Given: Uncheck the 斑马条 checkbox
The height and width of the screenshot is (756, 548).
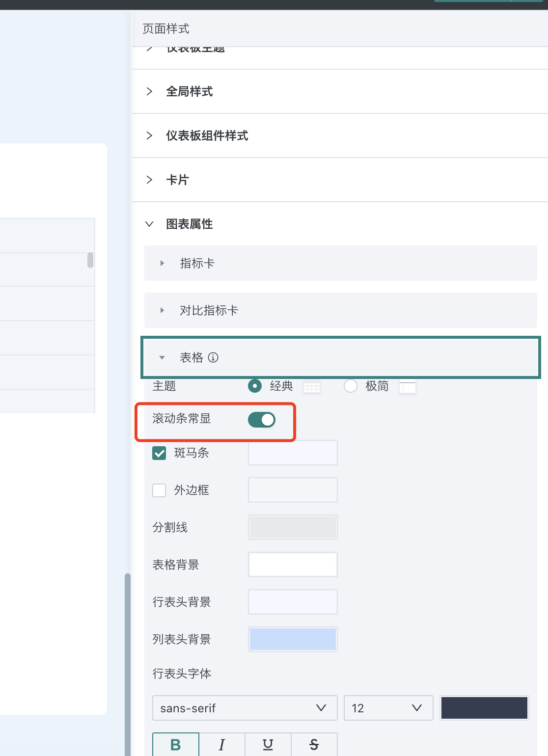Looking at the screenshot, I should pyautogui.click(x=159, y=453).
